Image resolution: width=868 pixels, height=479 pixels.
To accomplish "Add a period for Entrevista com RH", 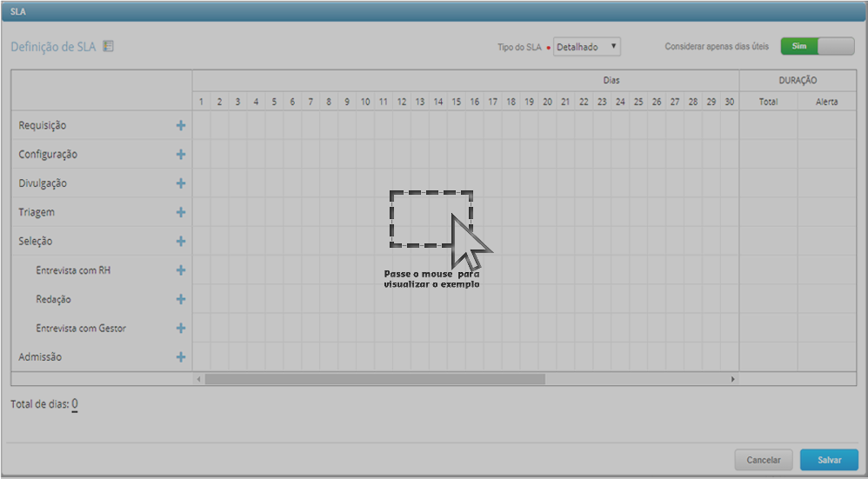I will tap(181, 270).
